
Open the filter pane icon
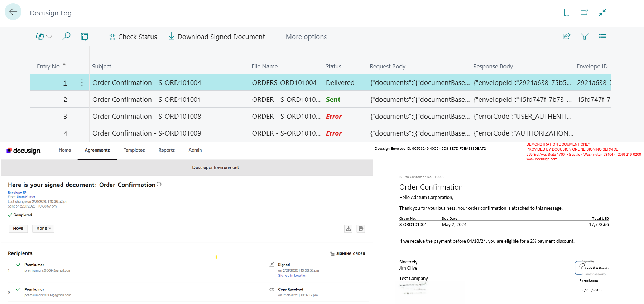[x=585, y=36]
